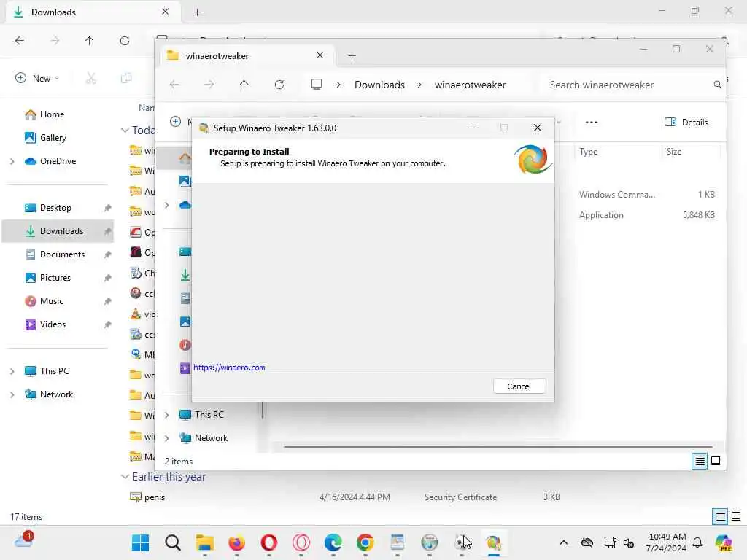
Task: Open the notifications bell in system tray
Action: (697, 542)
